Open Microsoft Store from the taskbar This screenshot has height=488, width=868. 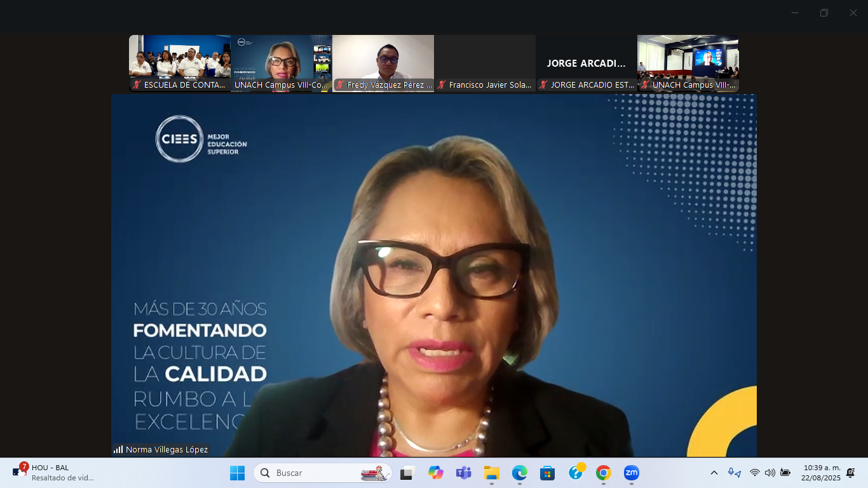[x=547, y=473]
